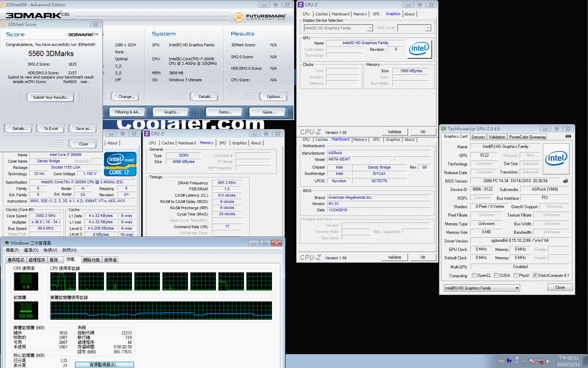Click Save as button in score dialog
This screenshot has height=368, width=588.
point(84,129)
